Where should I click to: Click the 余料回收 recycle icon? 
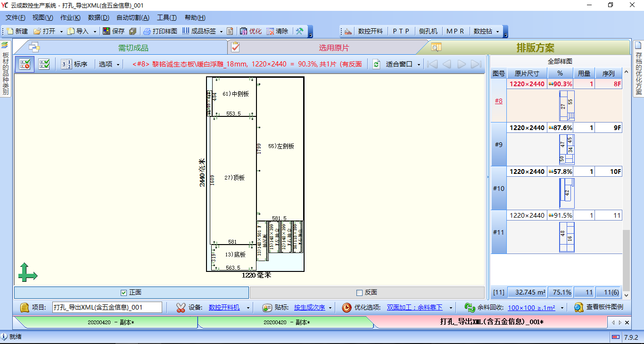pyautogui.click(x=470, y=308)
